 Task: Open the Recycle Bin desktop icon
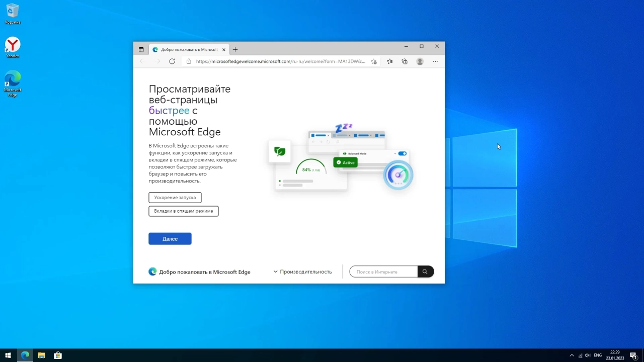13,14
